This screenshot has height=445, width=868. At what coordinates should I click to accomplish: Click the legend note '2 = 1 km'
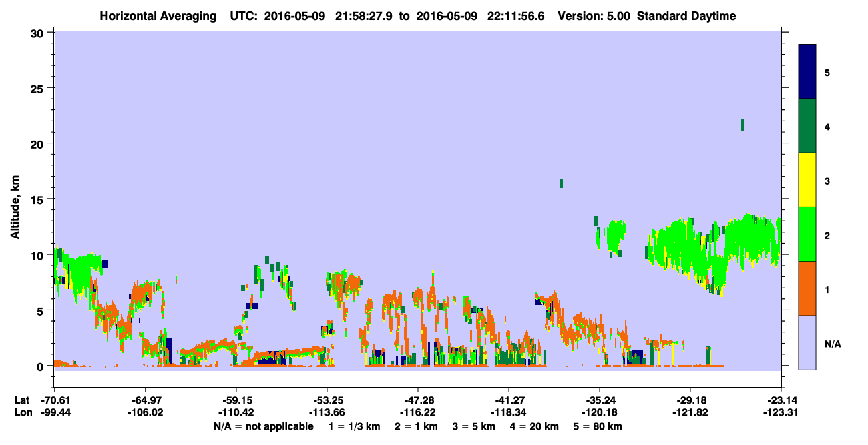tap(415, 426)
